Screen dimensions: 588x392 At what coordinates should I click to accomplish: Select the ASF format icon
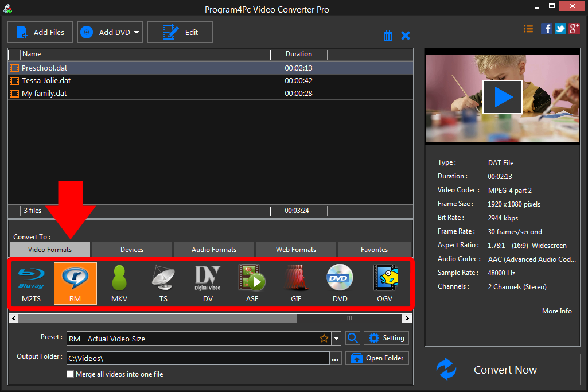tap(251, 283)
